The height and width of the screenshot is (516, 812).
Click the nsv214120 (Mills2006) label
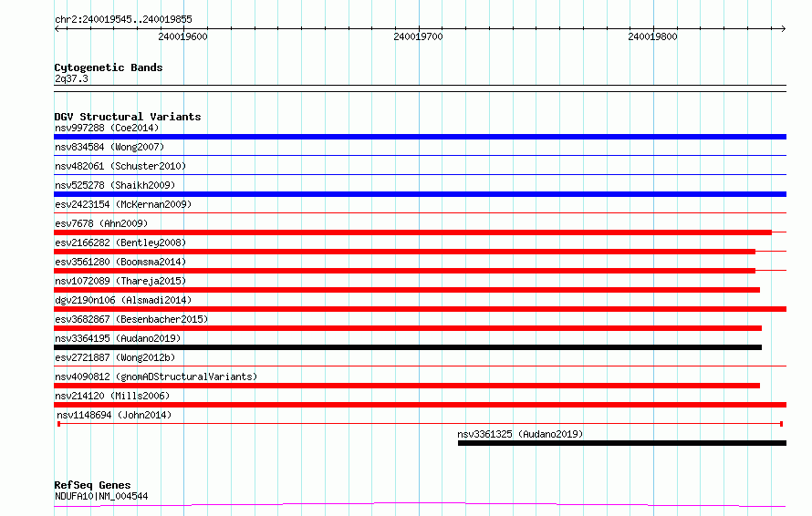pyautogui.click(x=112, y=396)
